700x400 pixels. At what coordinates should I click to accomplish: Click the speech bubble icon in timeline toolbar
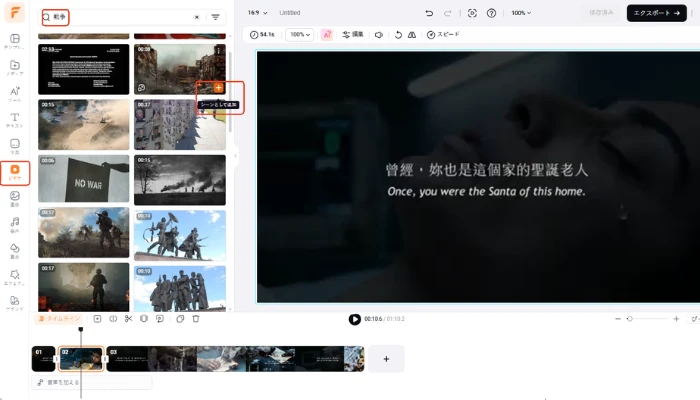[x=160, y=319]
